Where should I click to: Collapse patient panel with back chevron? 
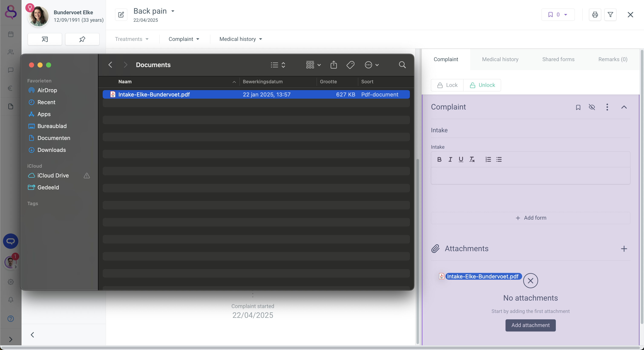pos(32,335)
